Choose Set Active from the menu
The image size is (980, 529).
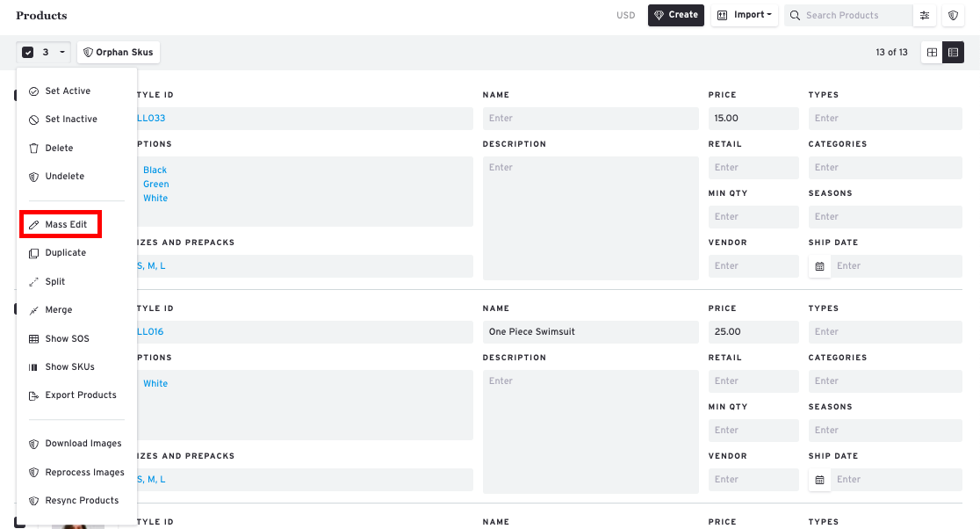pos(68,91)
